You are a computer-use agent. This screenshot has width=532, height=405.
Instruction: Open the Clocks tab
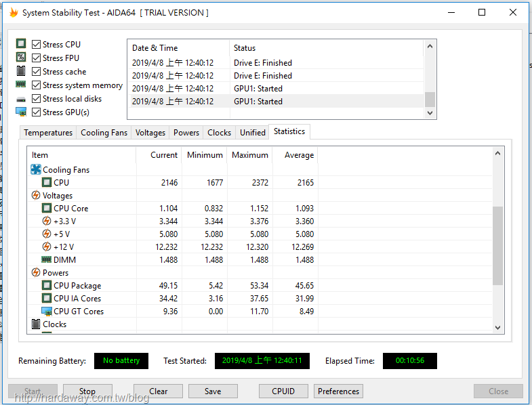point(219,133)
